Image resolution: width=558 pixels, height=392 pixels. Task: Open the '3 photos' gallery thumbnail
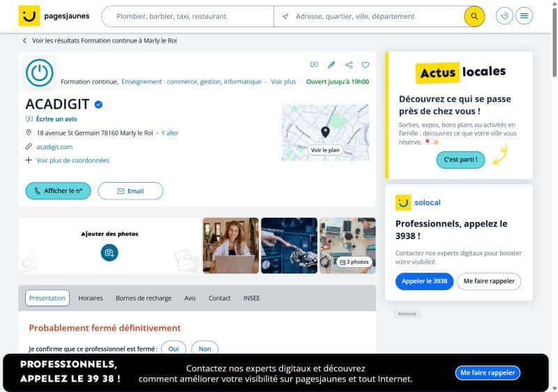point(347,246)
